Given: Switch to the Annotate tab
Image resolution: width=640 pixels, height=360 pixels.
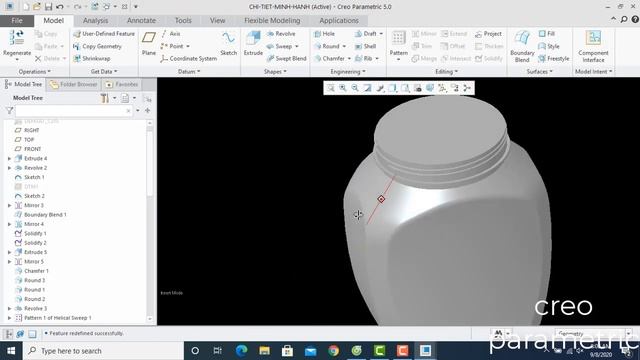Looking at the screenshot, I should [141, 20].
